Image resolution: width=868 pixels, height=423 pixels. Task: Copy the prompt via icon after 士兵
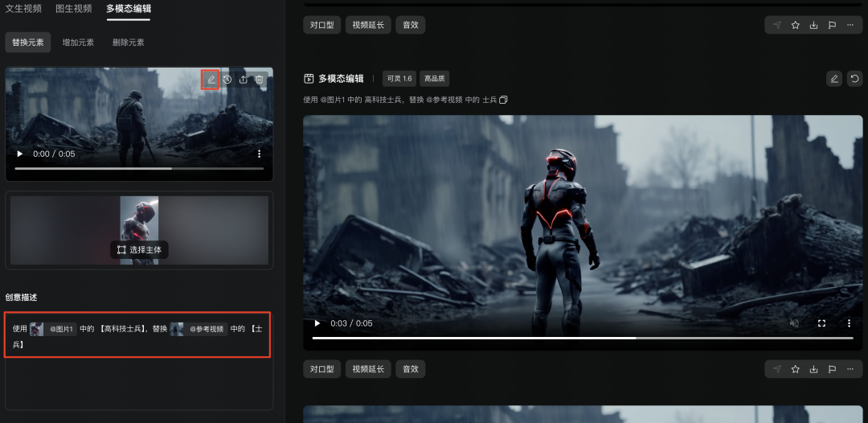pos(503,101)
